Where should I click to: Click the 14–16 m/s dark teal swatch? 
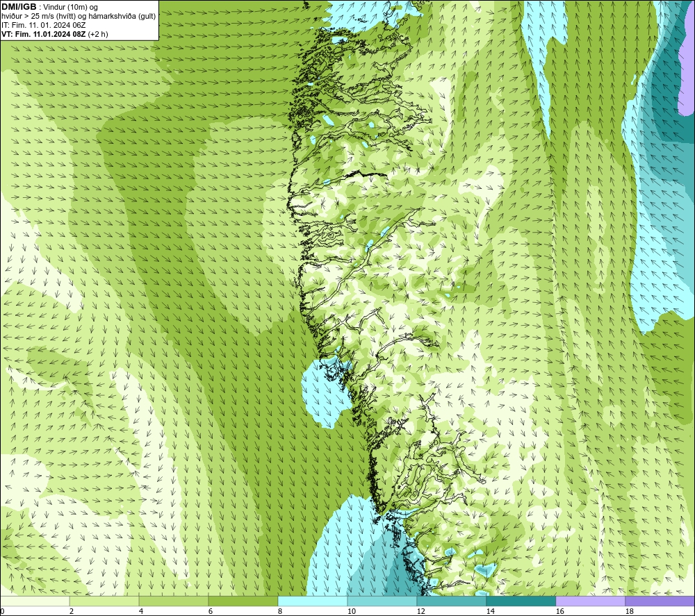[x=521, y=601]
